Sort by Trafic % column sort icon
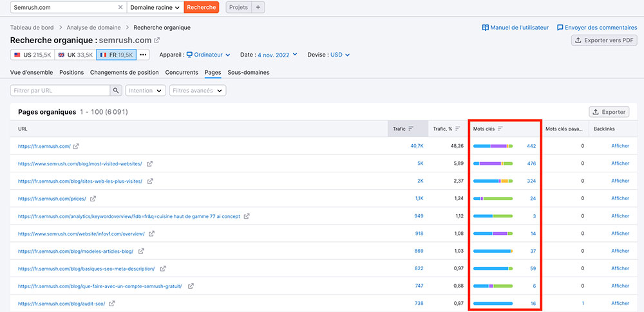Screen dimensions: 644x312 (457, 129)
